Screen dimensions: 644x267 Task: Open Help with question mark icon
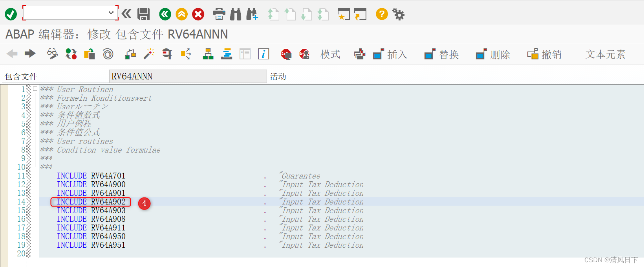coord(382,14)
